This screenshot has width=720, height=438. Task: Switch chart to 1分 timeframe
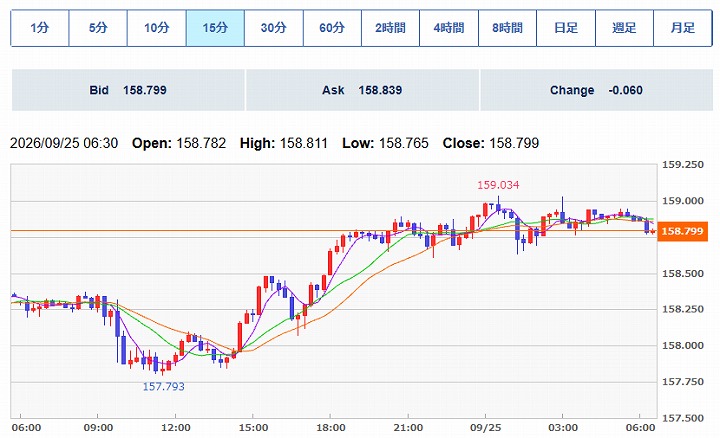[40, 28]
